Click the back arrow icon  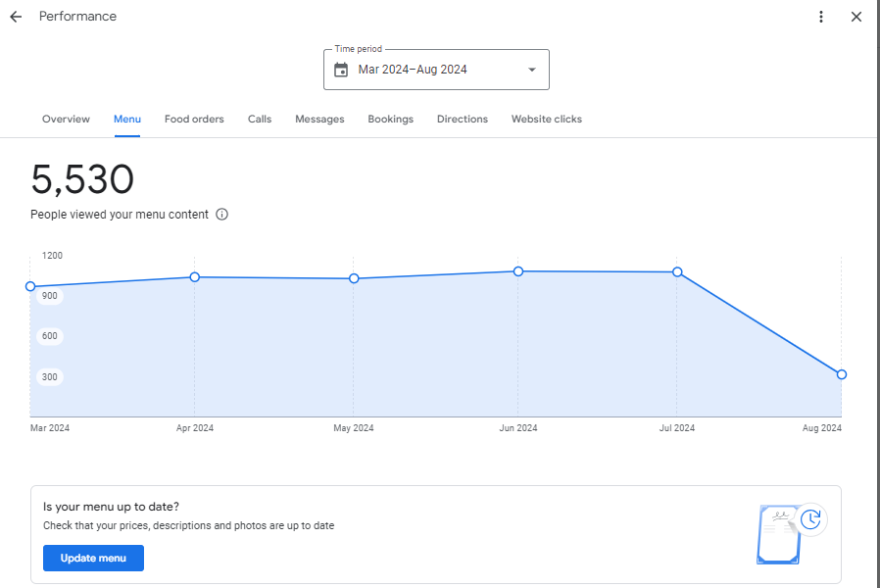click(x=16, y=17)
